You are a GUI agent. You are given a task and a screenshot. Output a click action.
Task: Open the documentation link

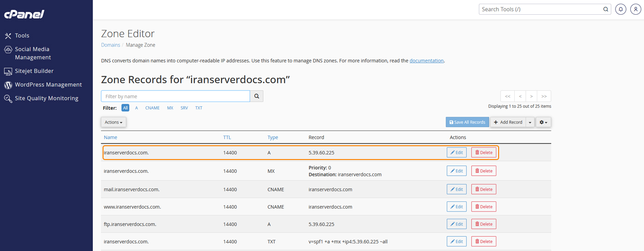(426, 61)
